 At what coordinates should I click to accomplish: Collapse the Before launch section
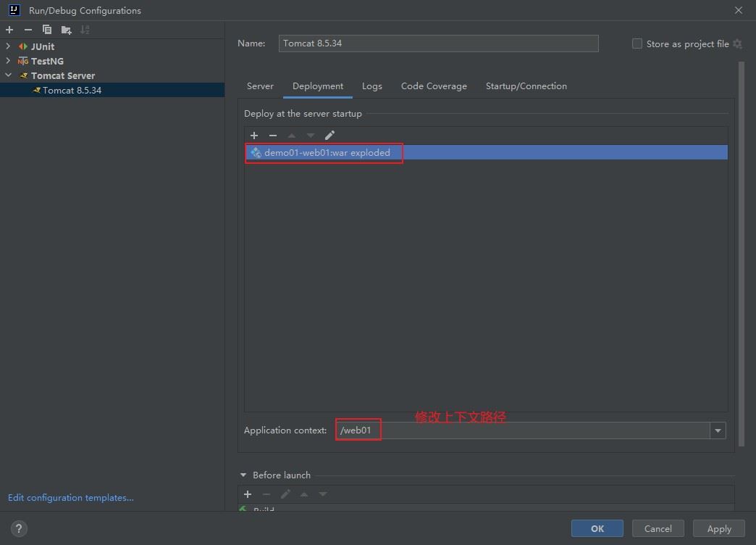(243, 475)
